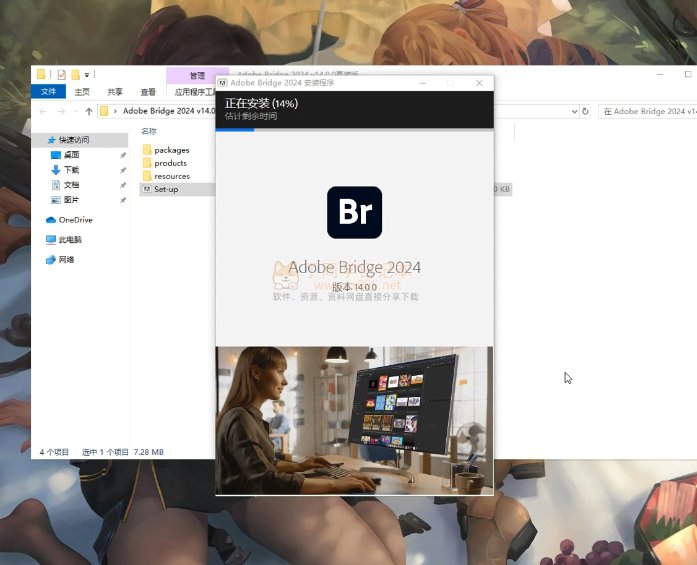697x565 pixels.
Task: Select 此电脑 in the navigation pane
Action: point(70,240)
